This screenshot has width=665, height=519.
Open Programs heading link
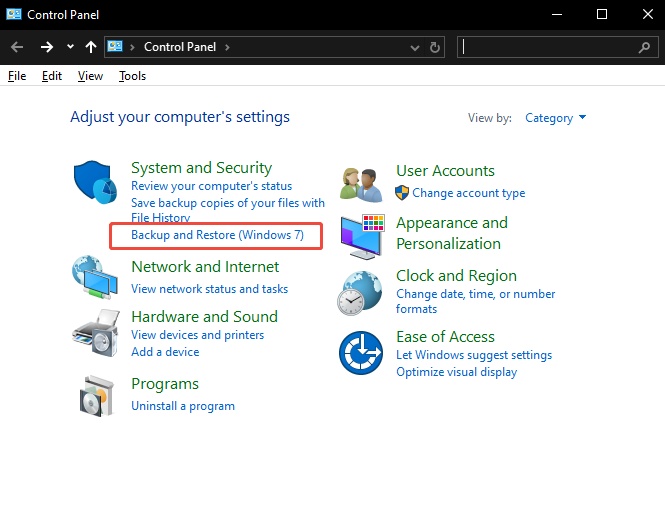[165, 384]
